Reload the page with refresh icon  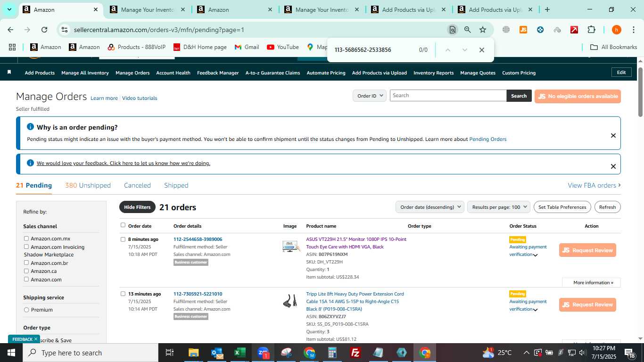tap(44, 30)
